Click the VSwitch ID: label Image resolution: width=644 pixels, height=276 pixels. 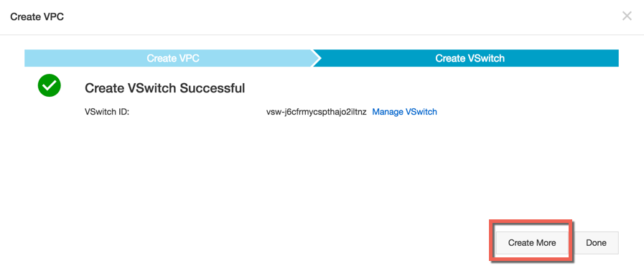[x=107, y=112]
